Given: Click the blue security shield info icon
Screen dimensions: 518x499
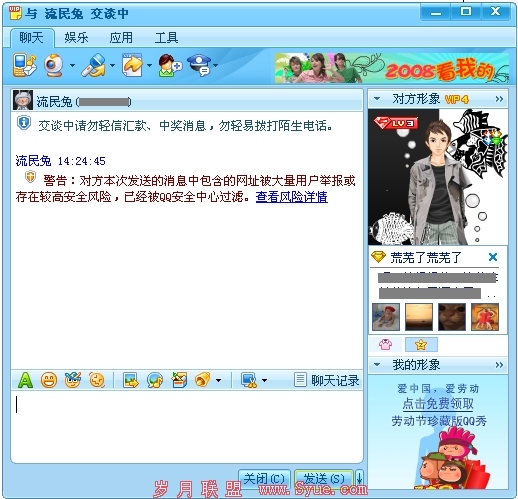Looking at the screenshot, I should 24,123.
